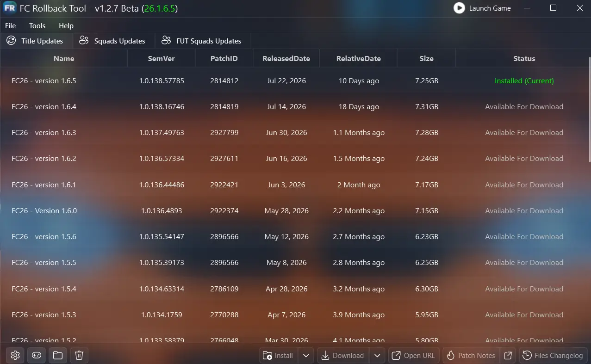Click the gamepad icon button

coord(36,355)
